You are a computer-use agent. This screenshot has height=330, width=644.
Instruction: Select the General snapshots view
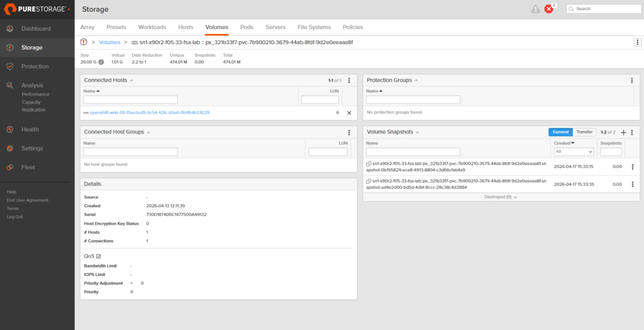560,132
